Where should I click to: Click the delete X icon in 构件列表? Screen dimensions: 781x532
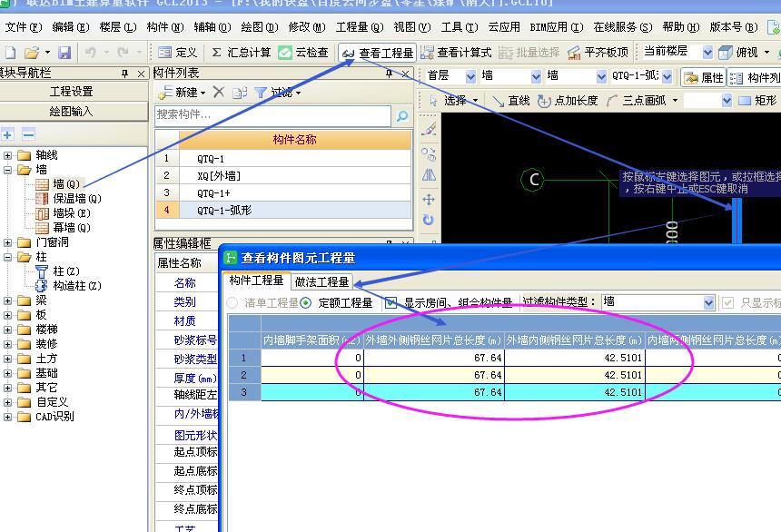pyautogui.click(x=219, y=92)
